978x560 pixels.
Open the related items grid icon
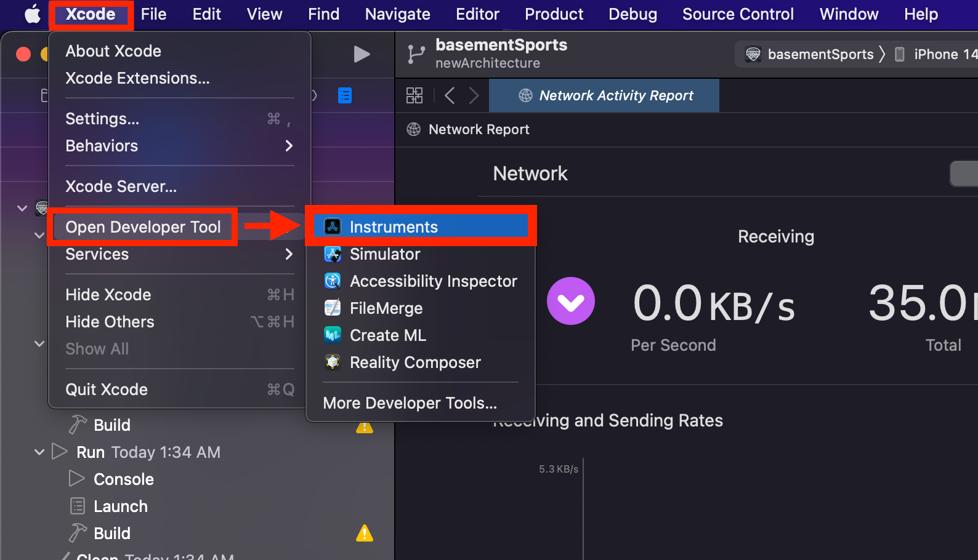pos(414,95)
